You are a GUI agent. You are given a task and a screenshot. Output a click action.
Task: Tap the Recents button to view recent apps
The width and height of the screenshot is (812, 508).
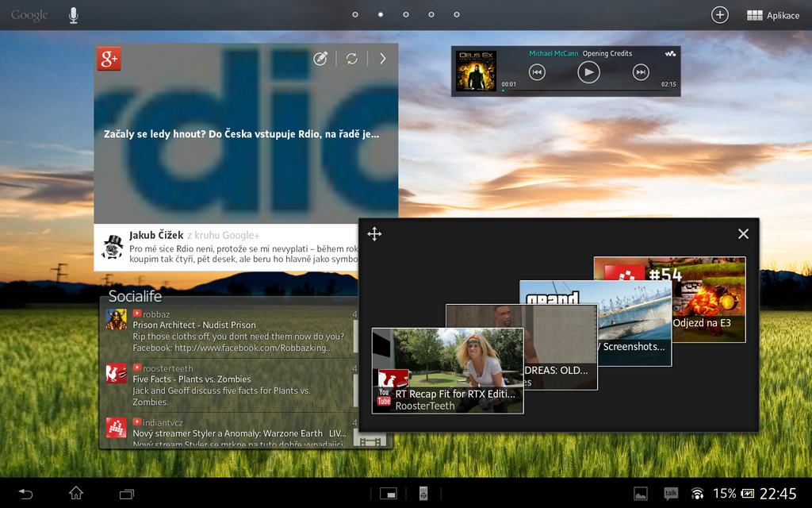click(126, 493)
